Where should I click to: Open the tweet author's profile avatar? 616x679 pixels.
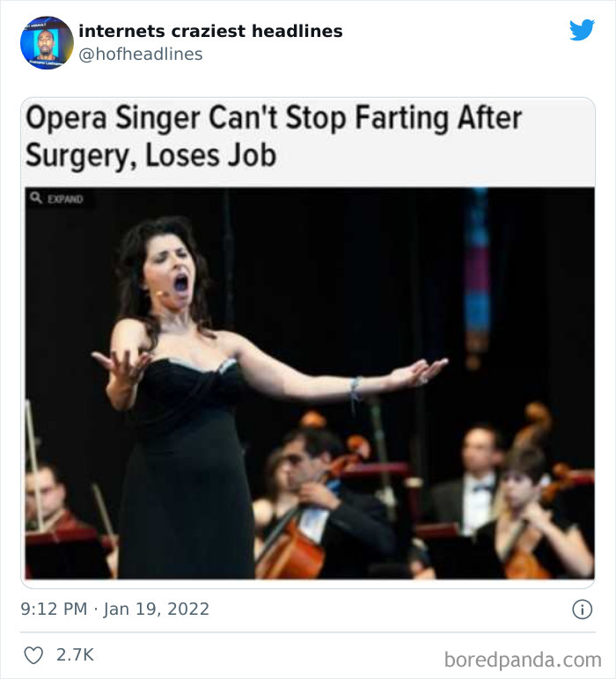[47, 42]
